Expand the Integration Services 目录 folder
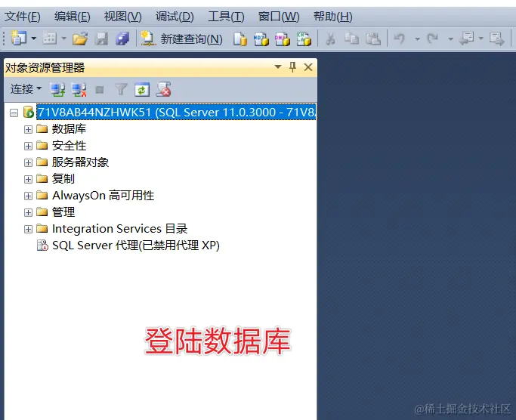The width and height of the screenshot is (516, 420). pyautogui.click(x=28, y=229)
